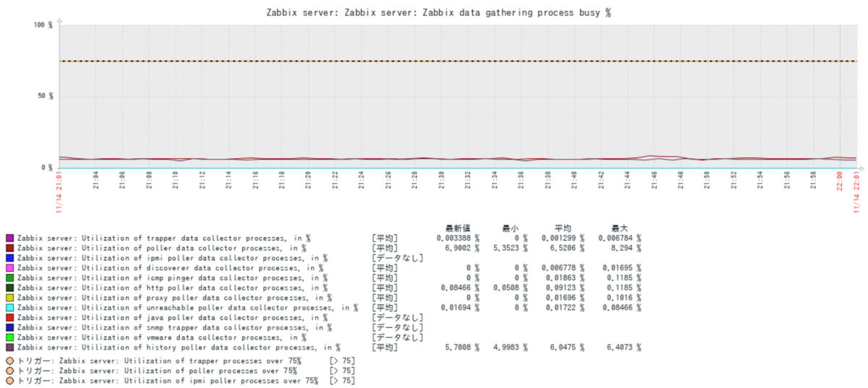Select the http poller data collector legend label
Screen dimensions: 868x388
tap(173, 288)
